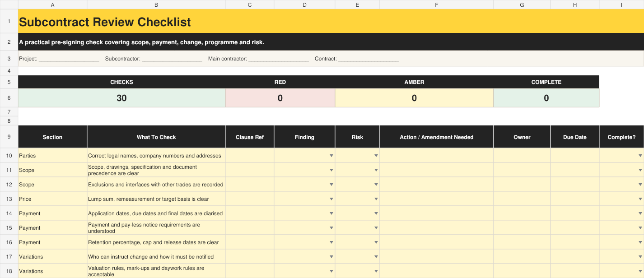
Task: Click the What To Check header
Action: tap(156, 137)
